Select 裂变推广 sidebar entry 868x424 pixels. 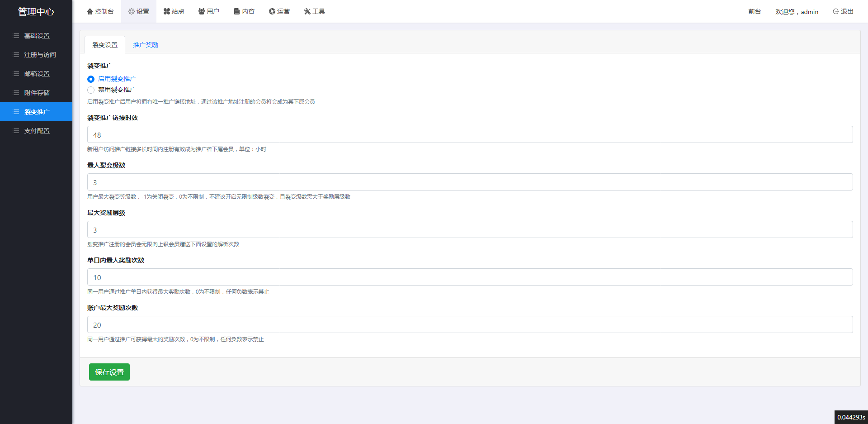36,112
